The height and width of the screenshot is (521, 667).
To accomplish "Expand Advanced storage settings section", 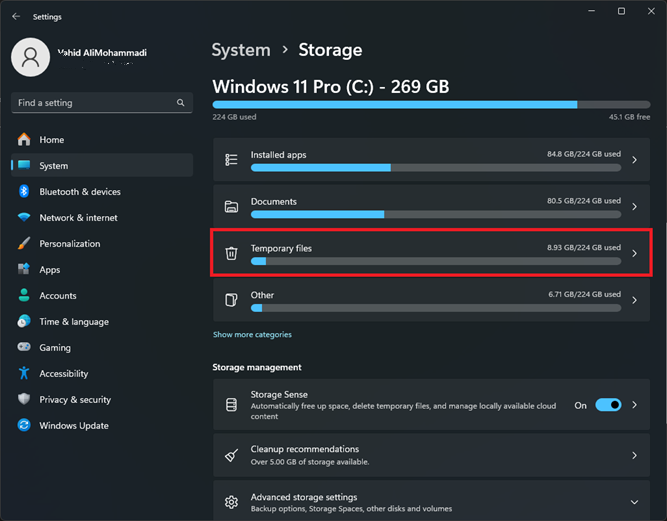I will [634, 502].
